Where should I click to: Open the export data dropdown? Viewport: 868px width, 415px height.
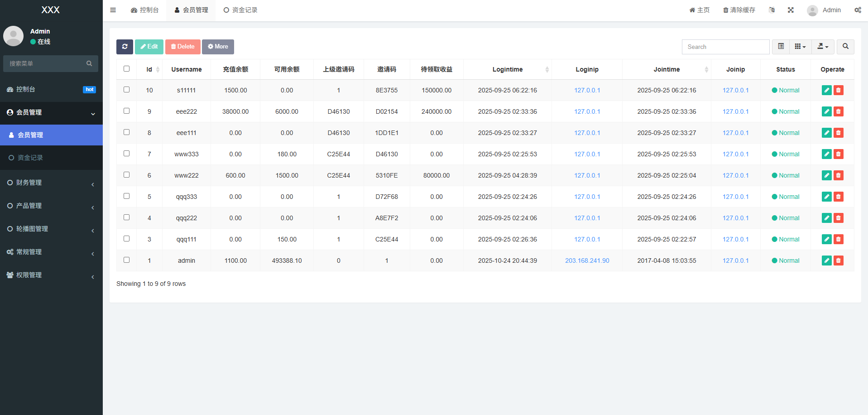(823, 47)
